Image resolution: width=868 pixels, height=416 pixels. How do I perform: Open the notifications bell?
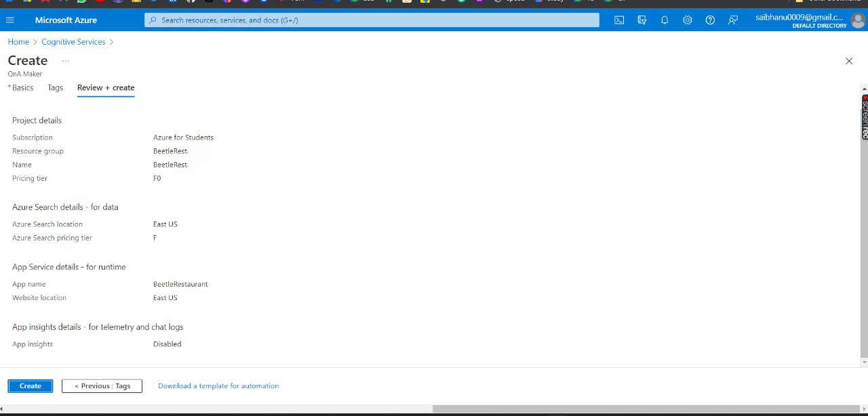(x=665, y=20)
